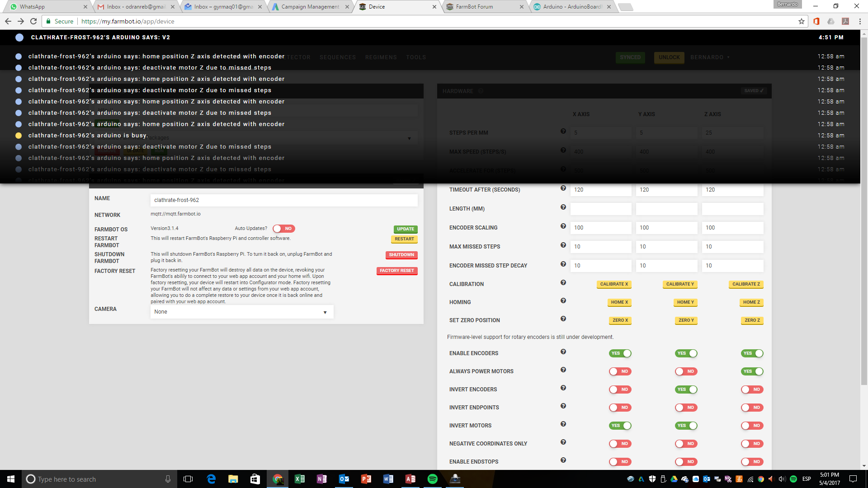Click Calibrate X button
The height and width of the screenshot is (488, 868).
pyautogui.click(x=614, y=284)
